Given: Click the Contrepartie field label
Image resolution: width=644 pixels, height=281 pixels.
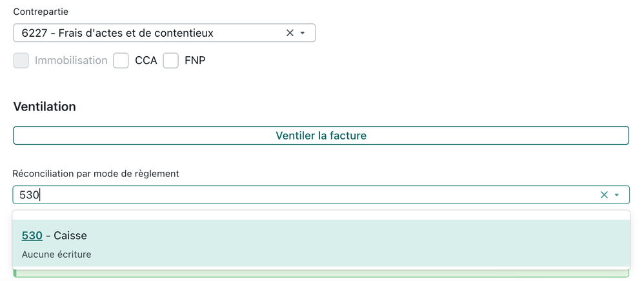Looking at the screenshot, I should coord(41,12).
